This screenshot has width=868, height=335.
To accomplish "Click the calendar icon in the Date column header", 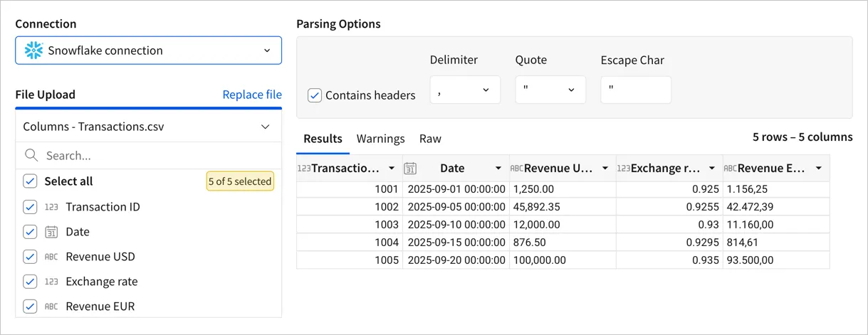I will click(x=410, y=169).
